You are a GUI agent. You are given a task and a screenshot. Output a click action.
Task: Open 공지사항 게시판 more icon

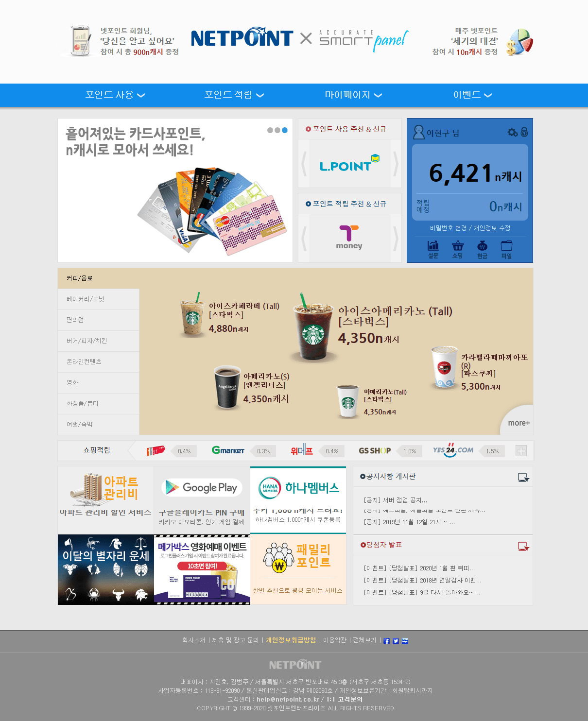pyautogui.click(x=523, y=478)
